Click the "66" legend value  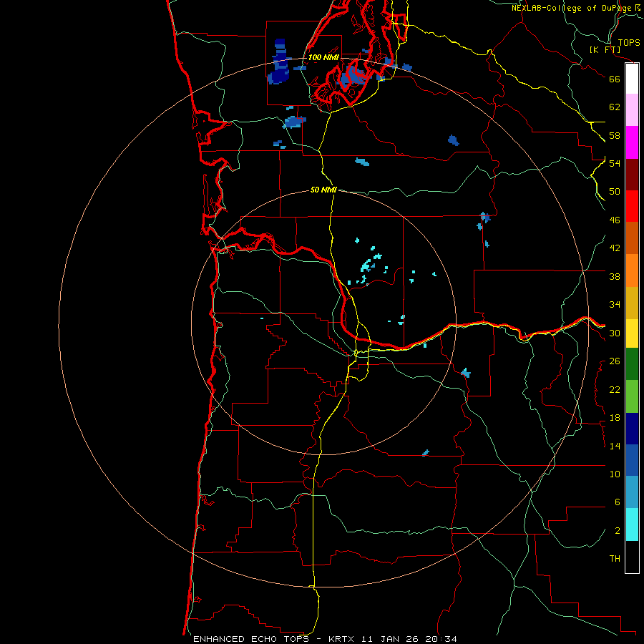[615, 79]
